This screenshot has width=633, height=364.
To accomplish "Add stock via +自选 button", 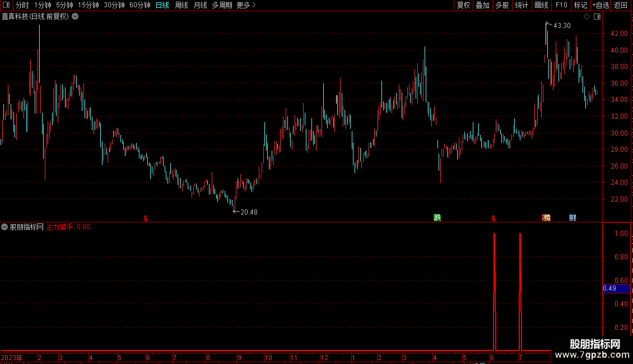I will click(601, 5).
